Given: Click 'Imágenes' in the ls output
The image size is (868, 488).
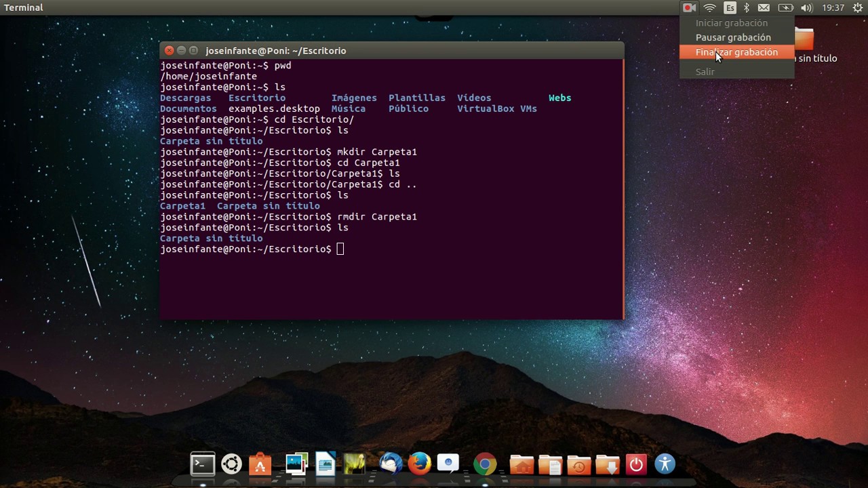Looking at the screenshot, I should (354, 98).
